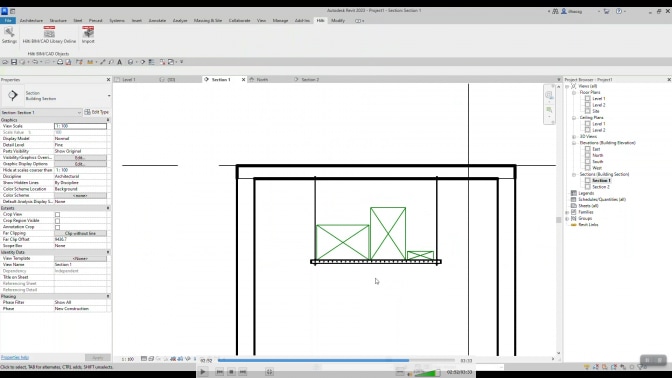Click the zoom region icon in navigation bar

click(x=549, y=110)
